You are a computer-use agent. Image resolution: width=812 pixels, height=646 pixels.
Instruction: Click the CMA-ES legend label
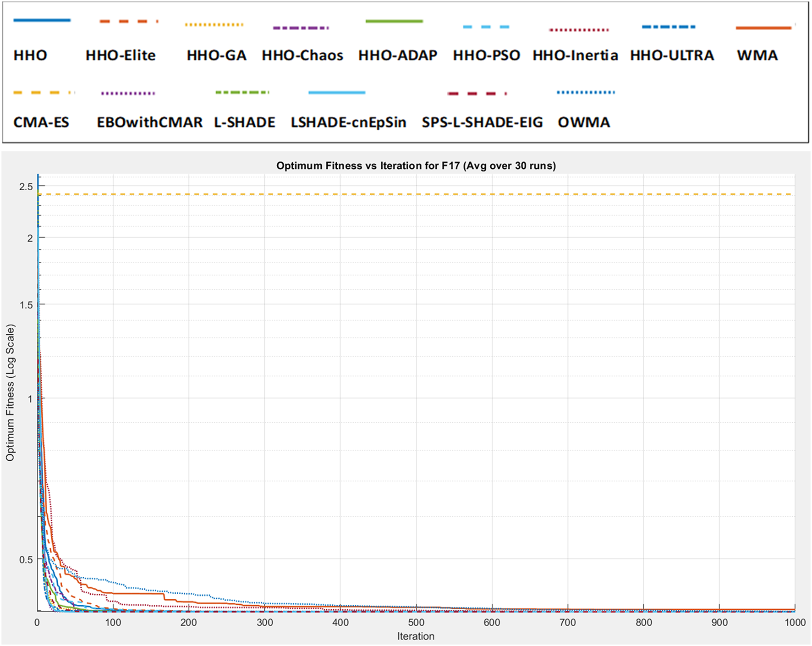[x=41, y=122]
